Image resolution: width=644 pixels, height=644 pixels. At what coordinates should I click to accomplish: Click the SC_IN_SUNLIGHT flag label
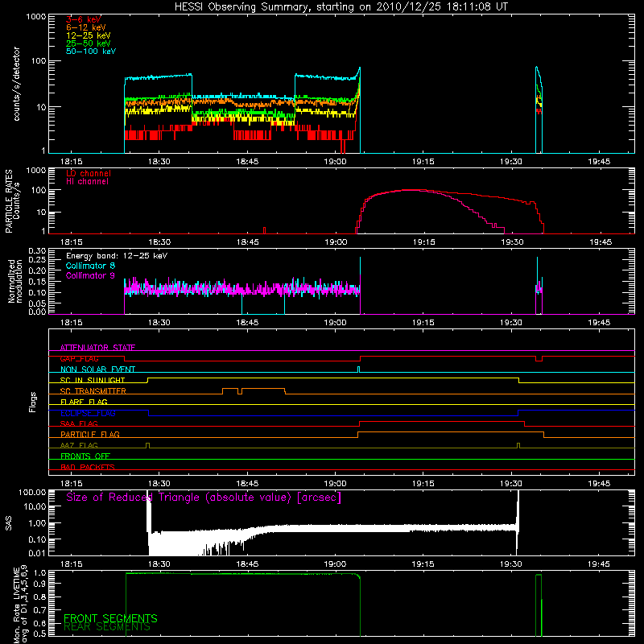tap(93, 380)
